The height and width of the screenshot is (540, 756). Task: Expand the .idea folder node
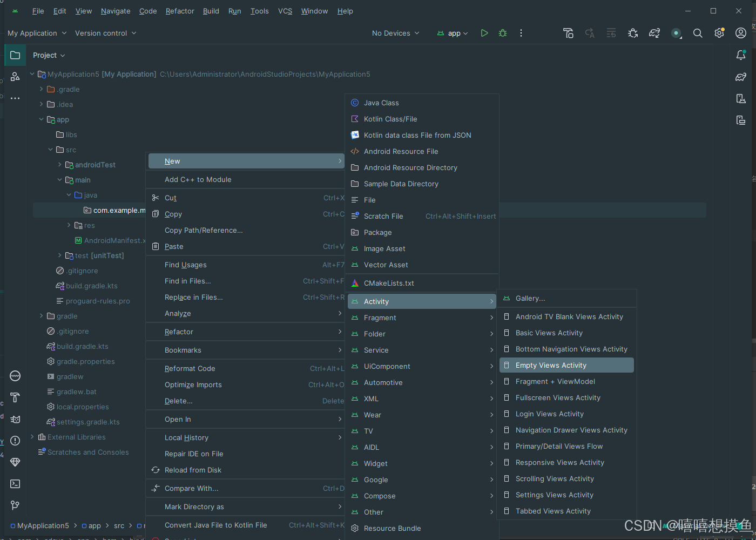(x=41, y=104)
